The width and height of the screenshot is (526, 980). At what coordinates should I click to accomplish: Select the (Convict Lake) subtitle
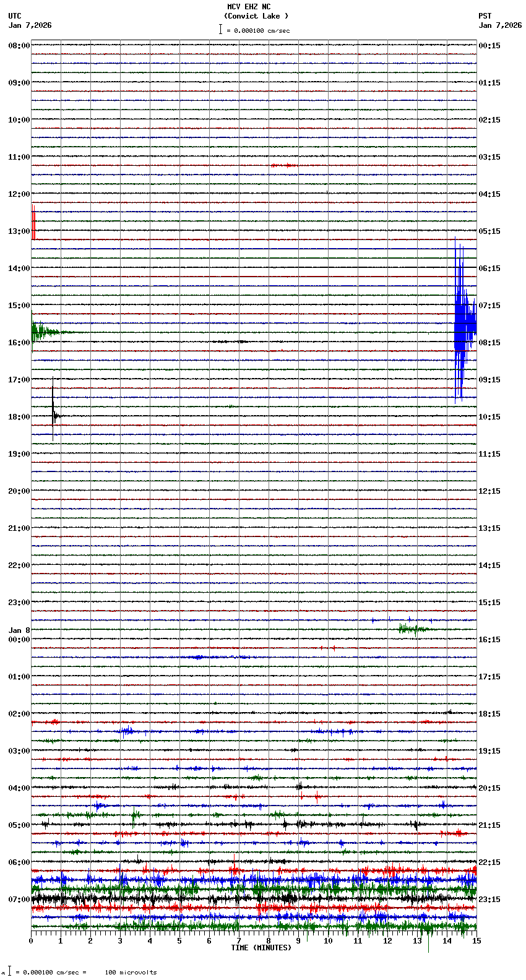(x=256, y=16)
